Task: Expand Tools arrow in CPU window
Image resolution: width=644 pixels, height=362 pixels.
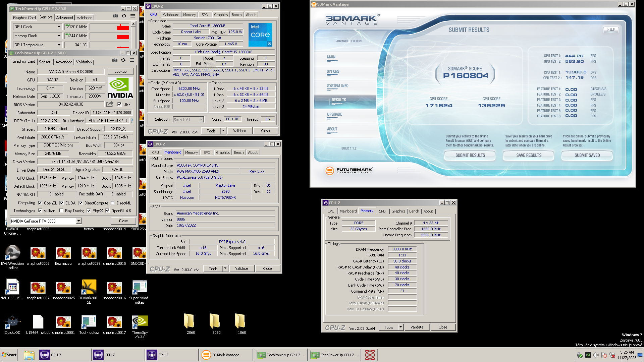Action: [223, 131]
